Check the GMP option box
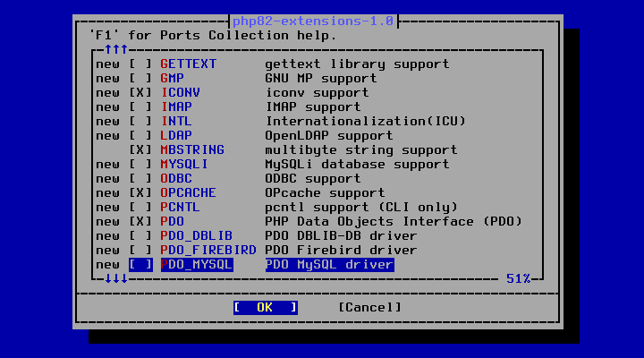 pos(140,79)
